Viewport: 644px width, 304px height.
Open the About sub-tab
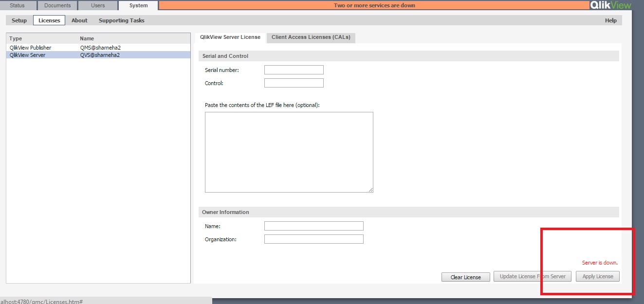(79, 20)
